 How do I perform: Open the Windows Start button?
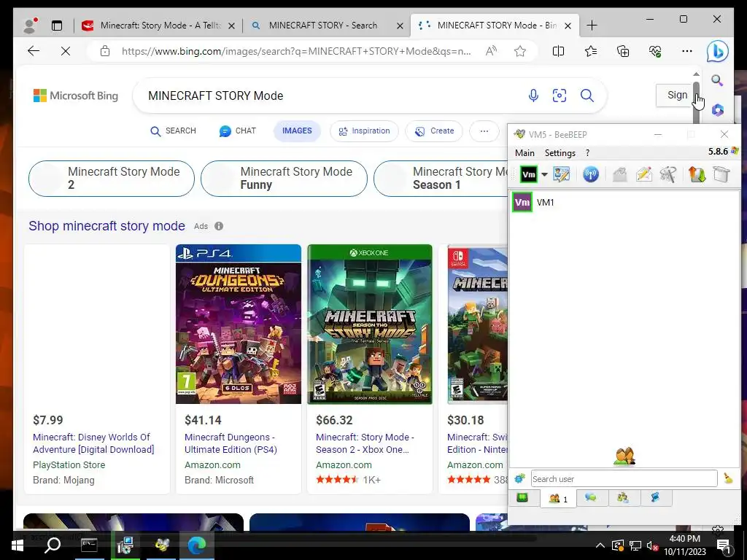click(18, 545)
